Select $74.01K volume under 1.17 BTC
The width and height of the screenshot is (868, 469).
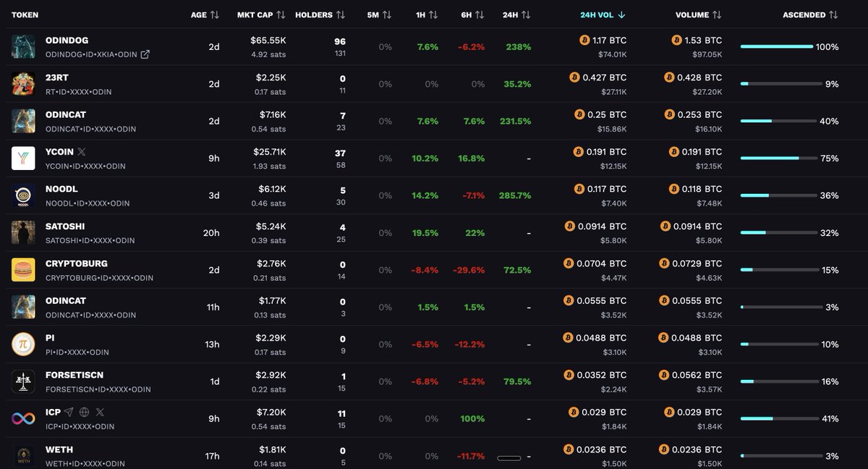pos(612,54)
